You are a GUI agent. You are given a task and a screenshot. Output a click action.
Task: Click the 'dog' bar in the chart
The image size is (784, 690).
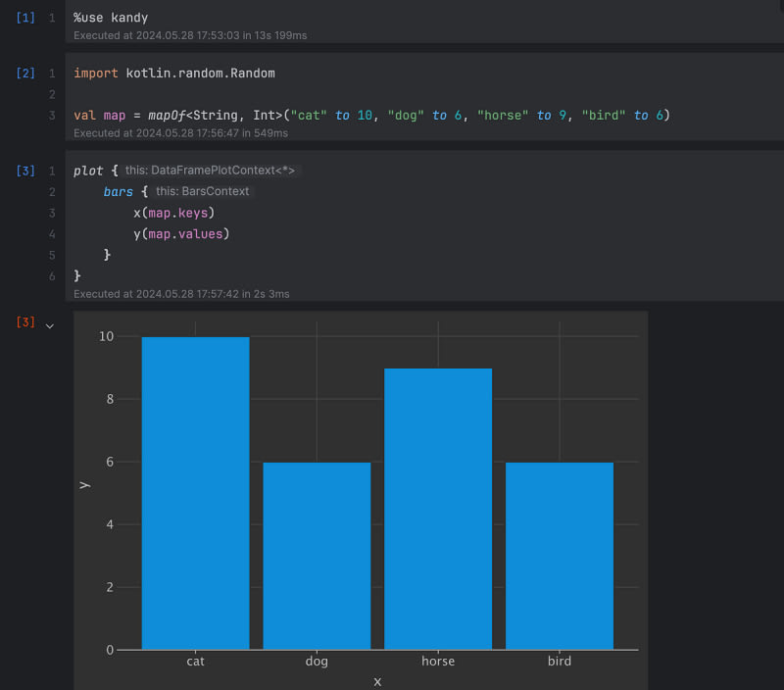[317, 555]
